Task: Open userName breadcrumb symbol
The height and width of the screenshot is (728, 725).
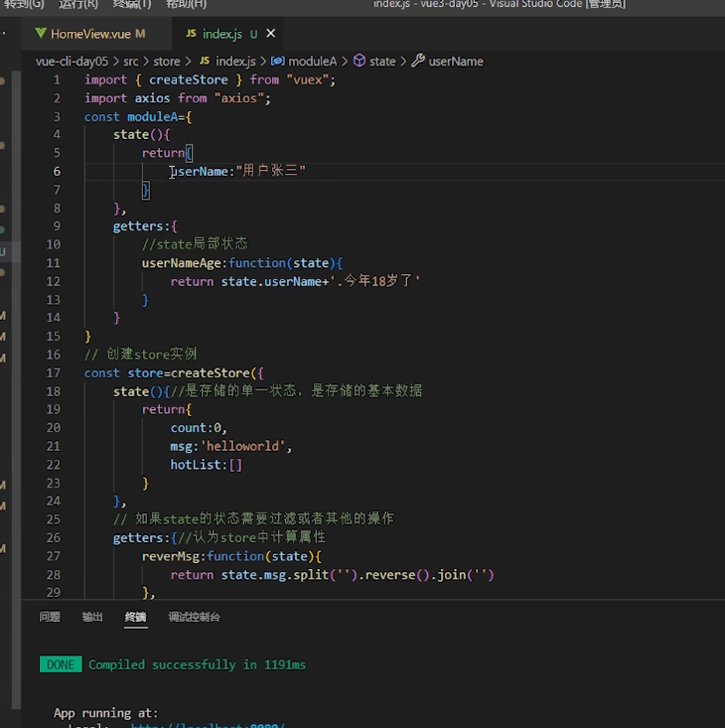Action: click(456, 62)
